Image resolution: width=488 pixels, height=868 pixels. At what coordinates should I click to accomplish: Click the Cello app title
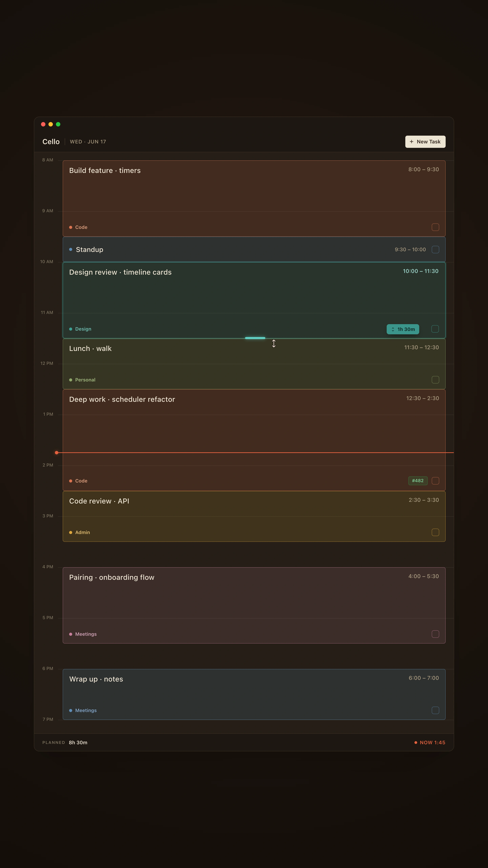51,142
